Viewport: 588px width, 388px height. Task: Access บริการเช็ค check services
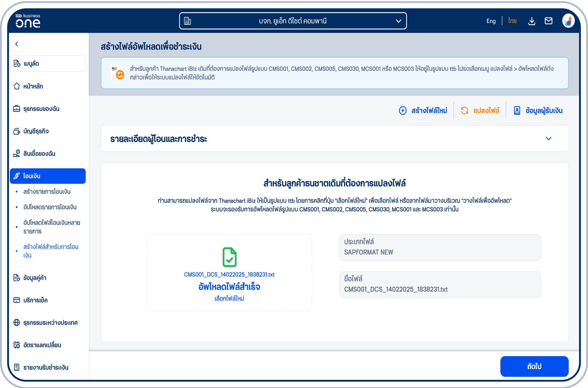click(x=36, y=300)
